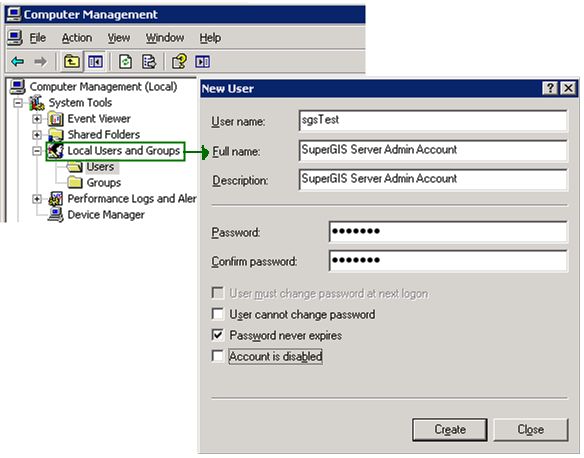Collapse the System Tools tree node

17,102
